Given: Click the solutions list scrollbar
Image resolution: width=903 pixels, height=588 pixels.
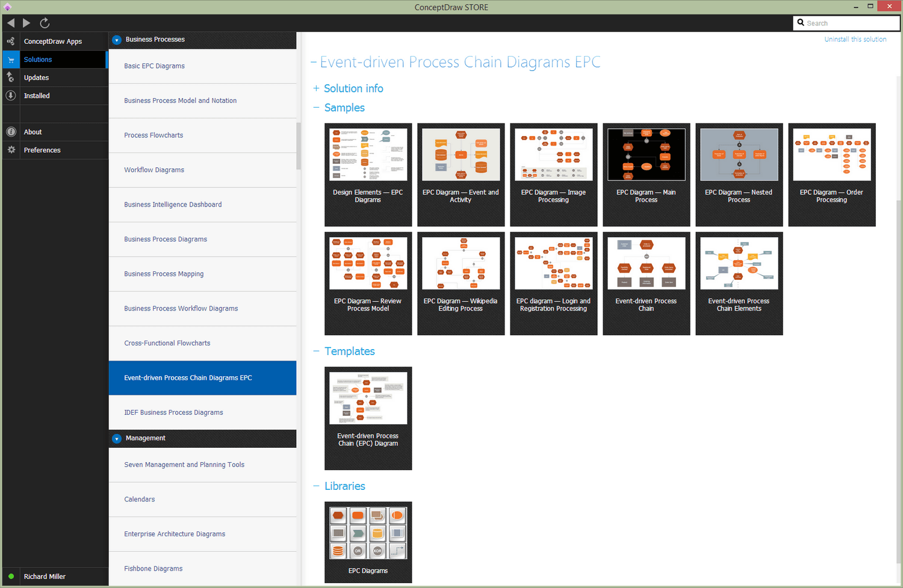Looking at the screenshot, I should pos(299,146).
